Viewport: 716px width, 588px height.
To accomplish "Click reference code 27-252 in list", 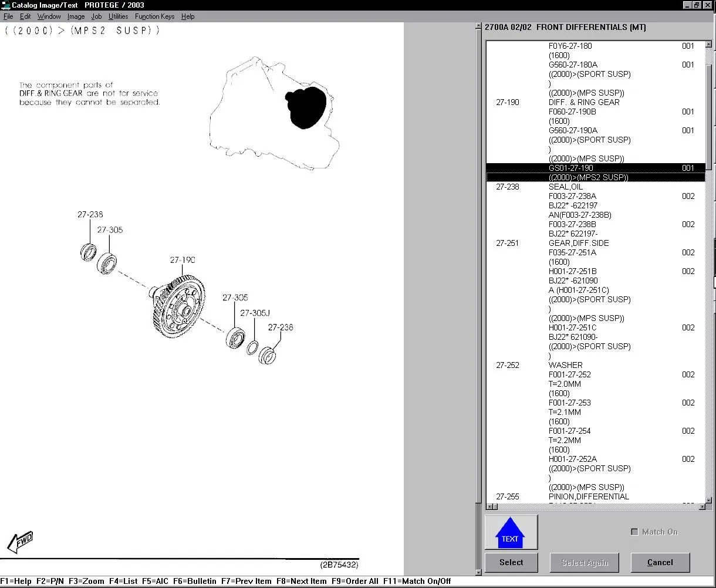I will pos(508,365).
